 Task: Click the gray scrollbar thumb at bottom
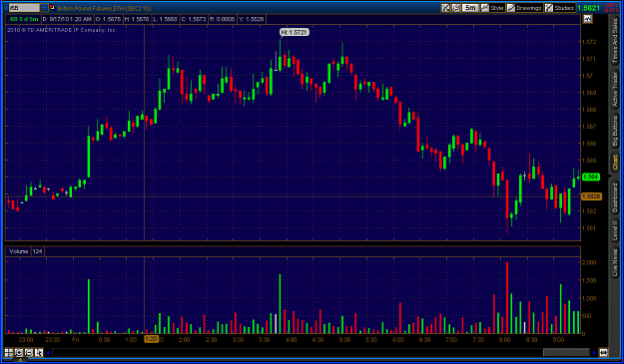click(x=566, y=352)
